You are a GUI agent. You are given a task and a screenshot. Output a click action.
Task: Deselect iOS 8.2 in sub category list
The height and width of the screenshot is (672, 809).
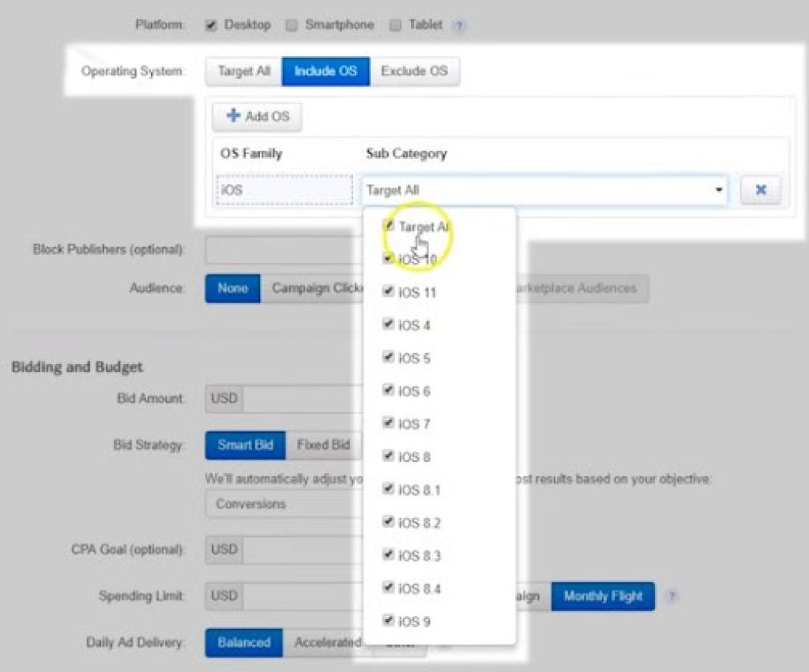point(388,522)
